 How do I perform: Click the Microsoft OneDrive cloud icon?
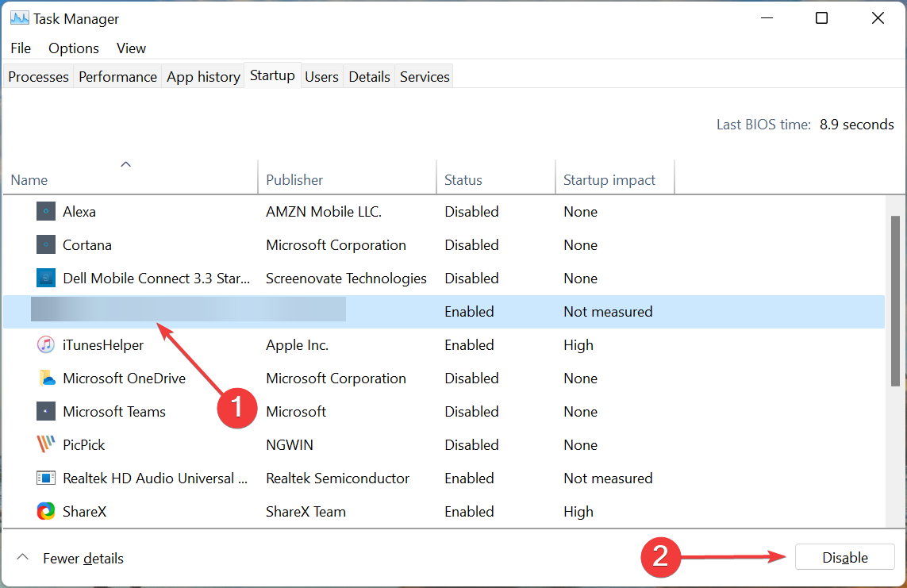tap(46, 379)
